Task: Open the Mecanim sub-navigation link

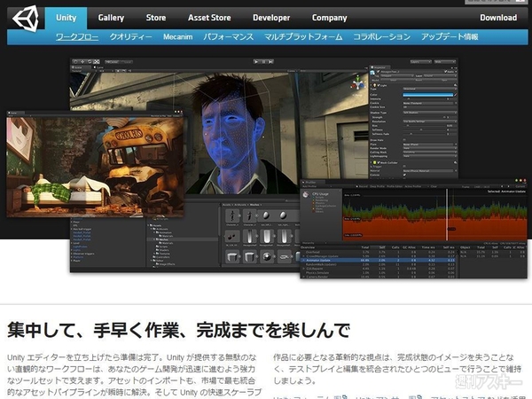Action: tap(178, 36)
